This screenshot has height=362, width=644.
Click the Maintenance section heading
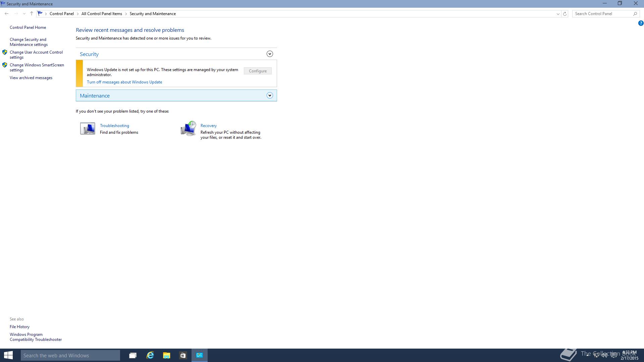tap(95, 96)
